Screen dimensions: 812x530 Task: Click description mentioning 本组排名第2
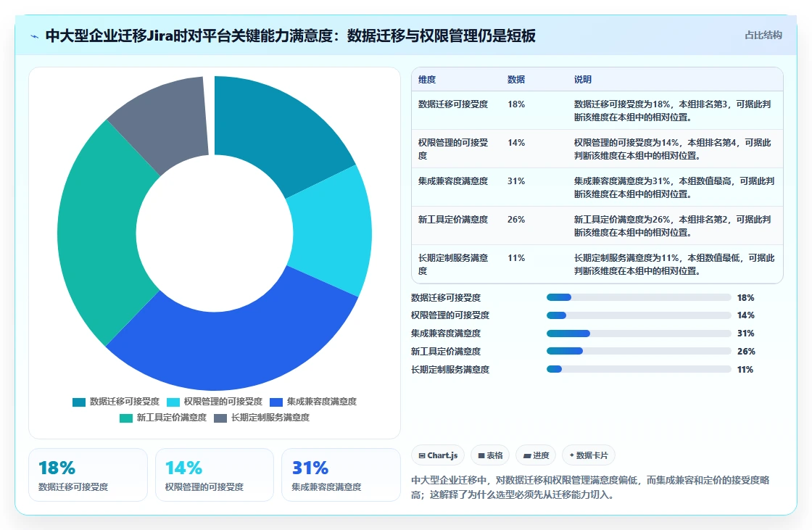click(x=673, y=225)
